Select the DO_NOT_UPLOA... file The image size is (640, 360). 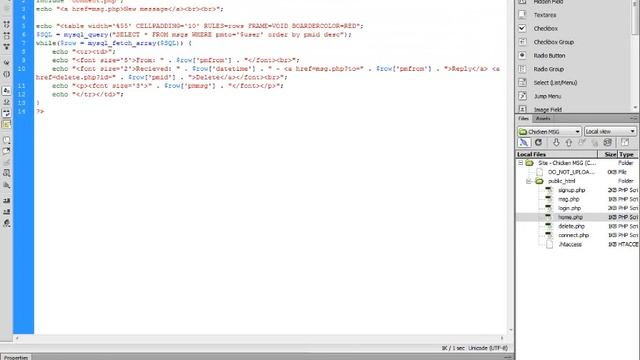[x=571, y=172]
